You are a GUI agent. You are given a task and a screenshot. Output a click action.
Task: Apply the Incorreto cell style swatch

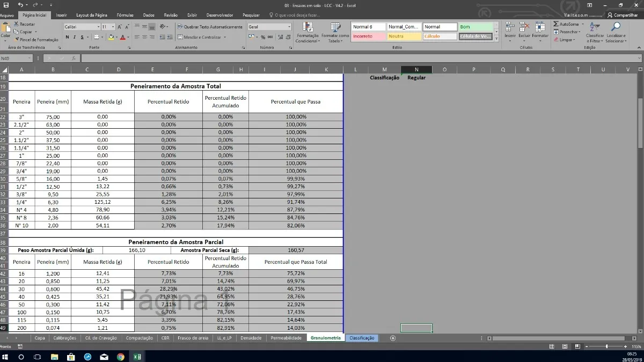tap(368, 36)
